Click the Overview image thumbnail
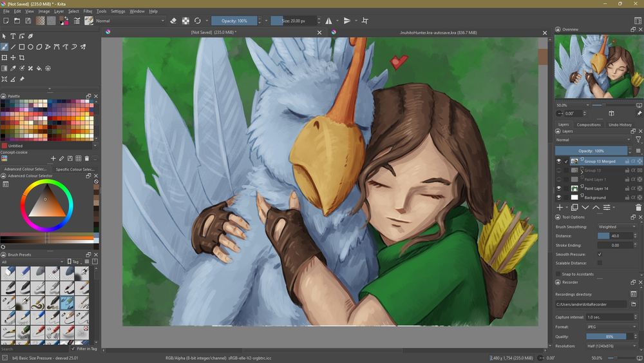Viewport: 644px width, 363px height. (x=599, y=66)
